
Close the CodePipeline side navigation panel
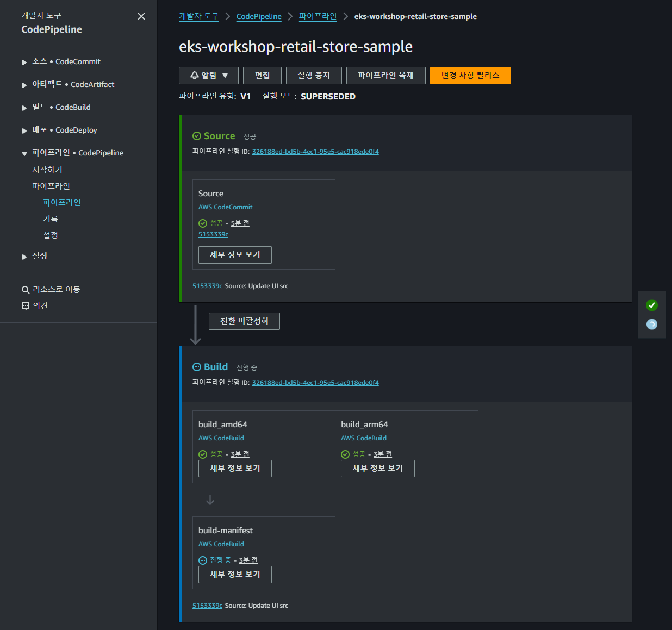141,16
